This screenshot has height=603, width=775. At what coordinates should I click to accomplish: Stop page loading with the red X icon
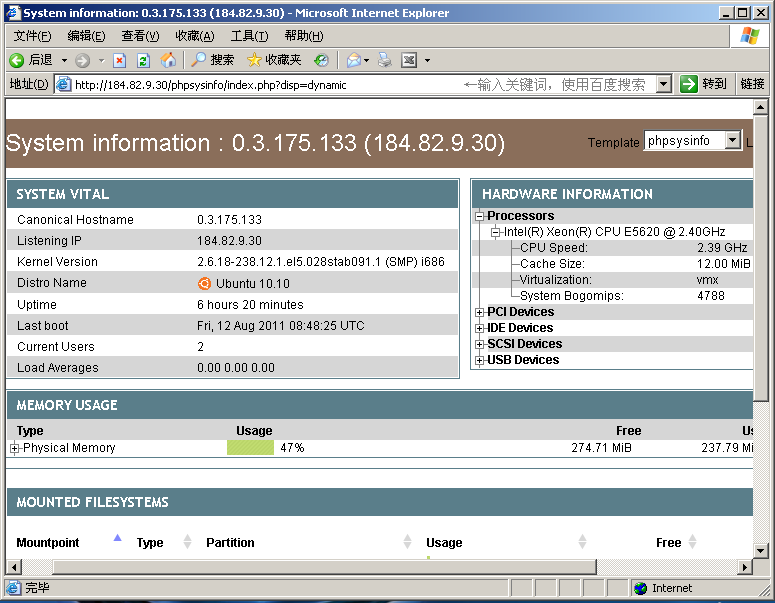pos(119,60)
